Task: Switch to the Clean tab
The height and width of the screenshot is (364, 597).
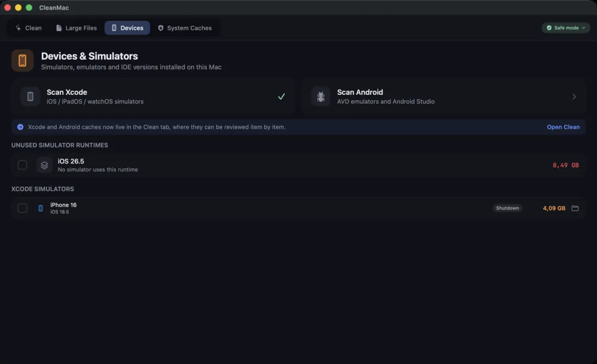Action: click(x=29, y=28)
